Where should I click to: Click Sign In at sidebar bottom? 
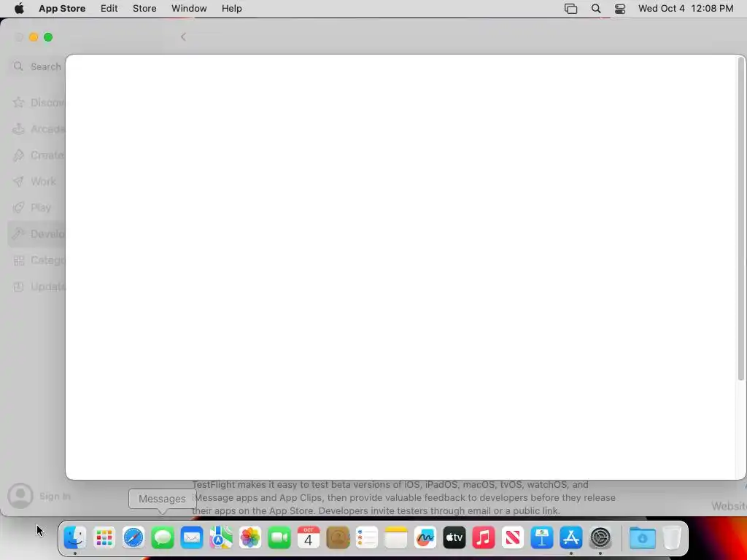[x=39, y=496]
